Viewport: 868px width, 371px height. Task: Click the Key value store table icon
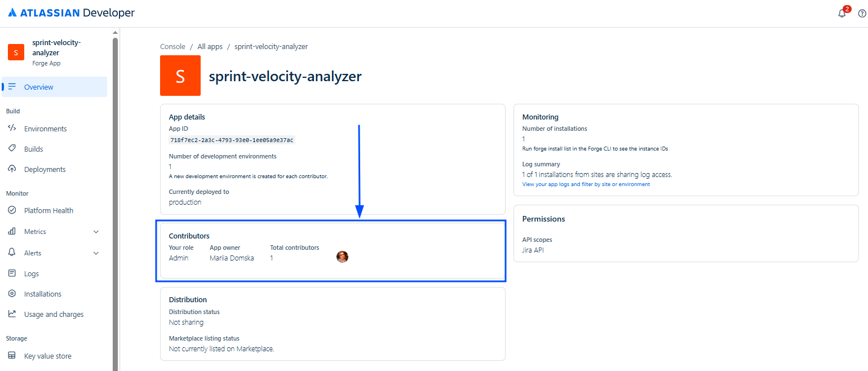tap(12, 356)
